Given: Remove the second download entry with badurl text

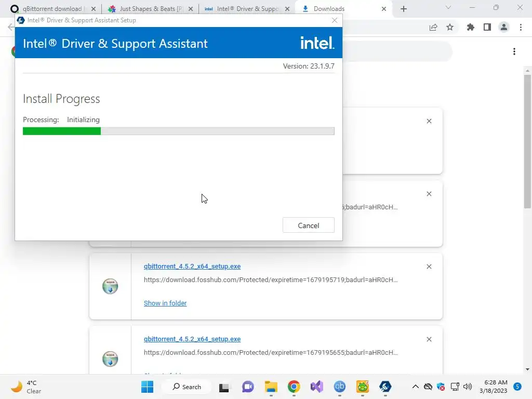Looking at the screenshot, I should [429, 194].
